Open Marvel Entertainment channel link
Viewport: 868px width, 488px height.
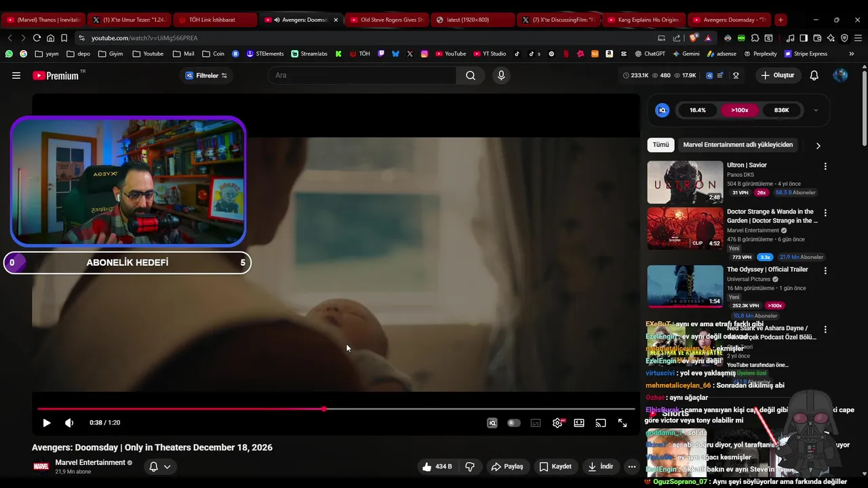[90, 462]
